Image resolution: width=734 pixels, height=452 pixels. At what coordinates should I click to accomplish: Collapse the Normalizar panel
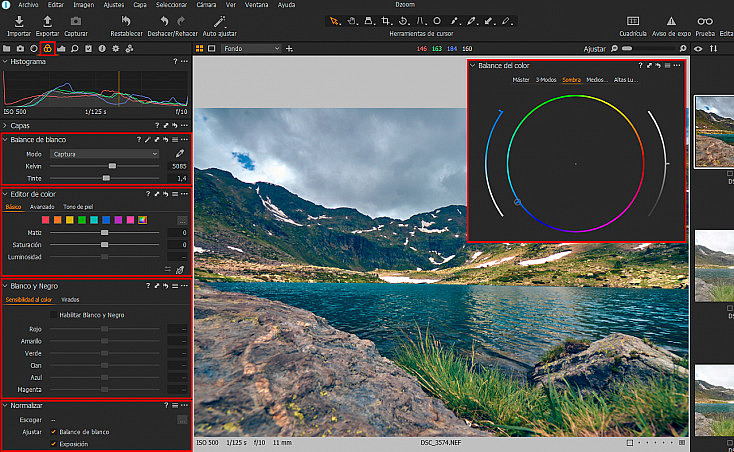(5, 405)
